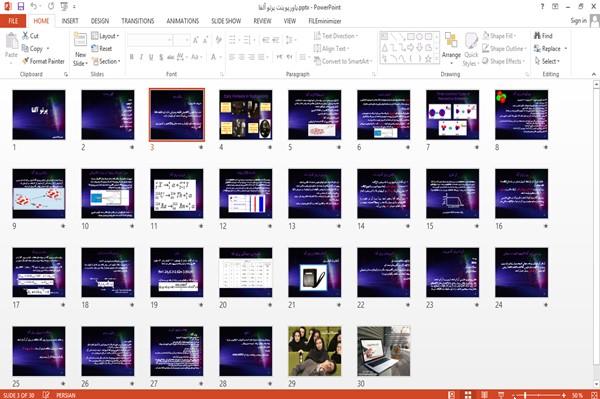Click the Format Painter brush
This screenshot has height=399, width=600.
click(x=26, y=61)
